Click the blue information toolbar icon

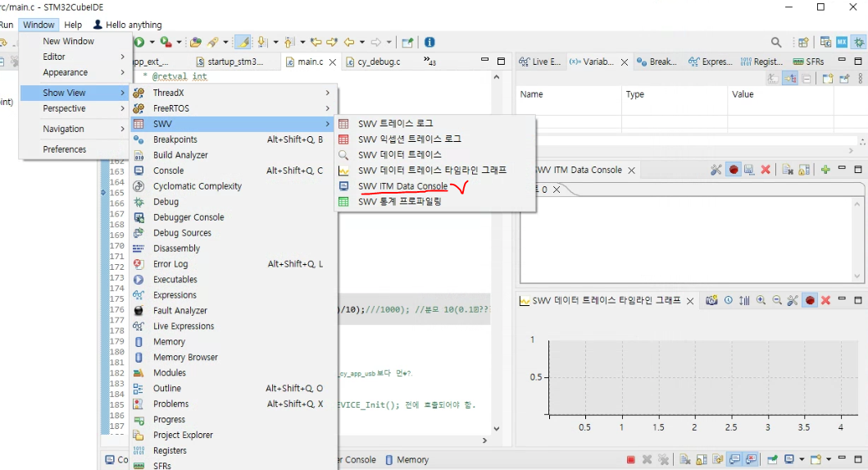pos(429,42)
